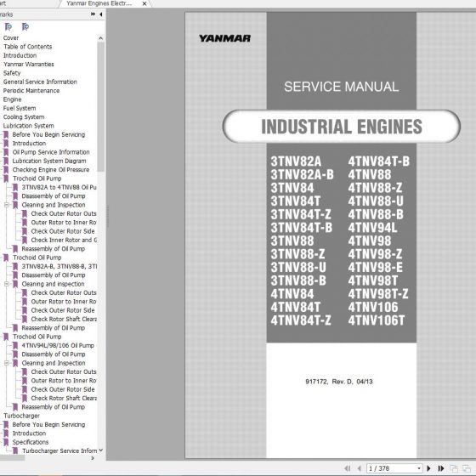Viewport: 476px width, 476px height.
Task: Collapse third Cleaning and Inspection node
Action: tap(7, 363)
